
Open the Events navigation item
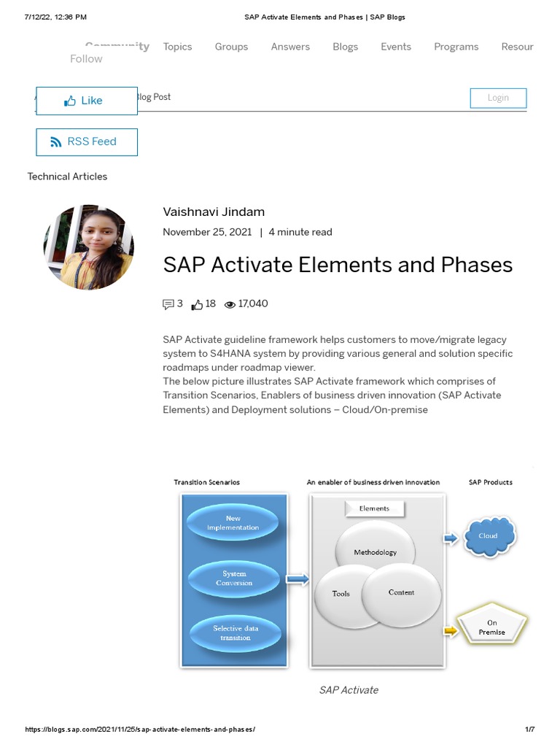tap(396, 47)
